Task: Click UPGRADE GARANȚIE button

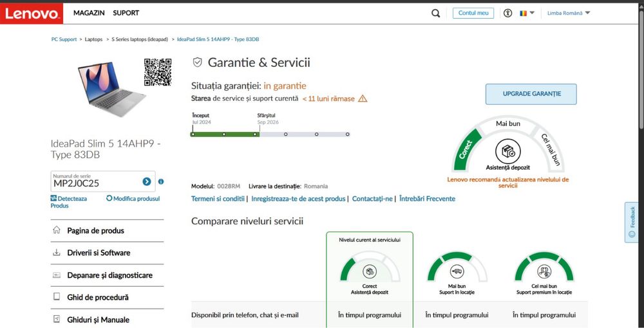Action: 531,94
